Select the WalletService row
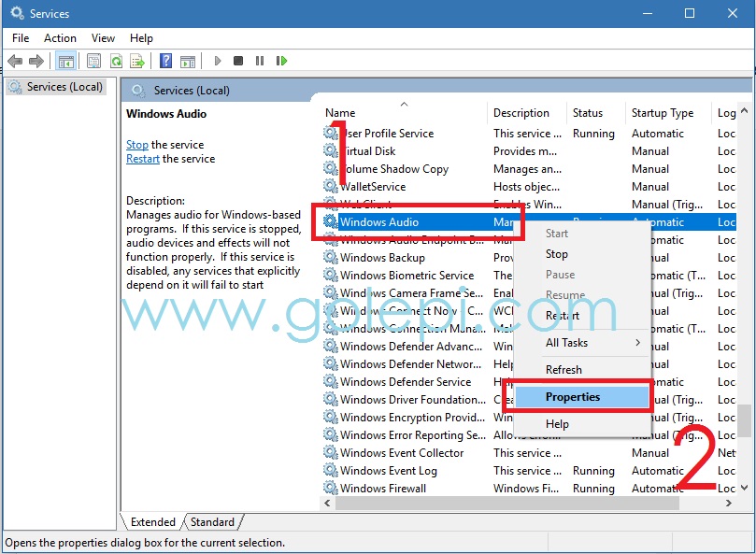Viewport: 756px width, 554px height. [529, 187]
